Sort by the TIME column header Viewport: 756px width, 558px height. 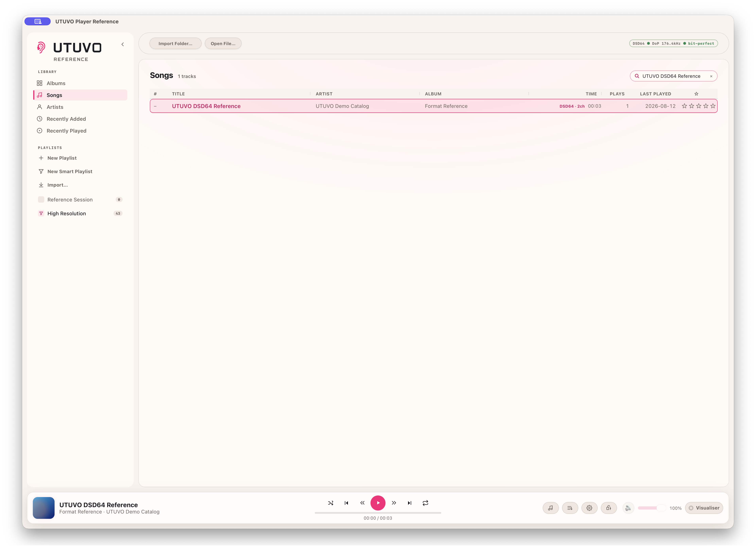click(x=591, y=94)
